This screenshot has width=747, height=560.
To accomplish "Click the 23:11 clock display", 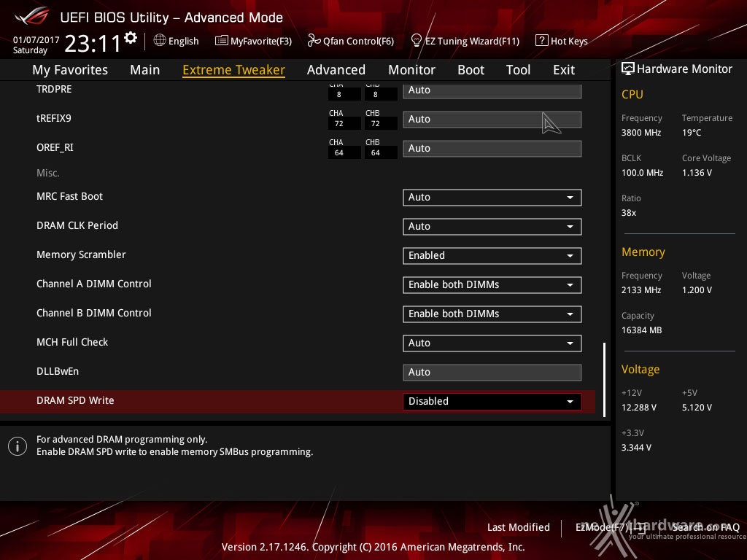I will [x=93, y=44].
